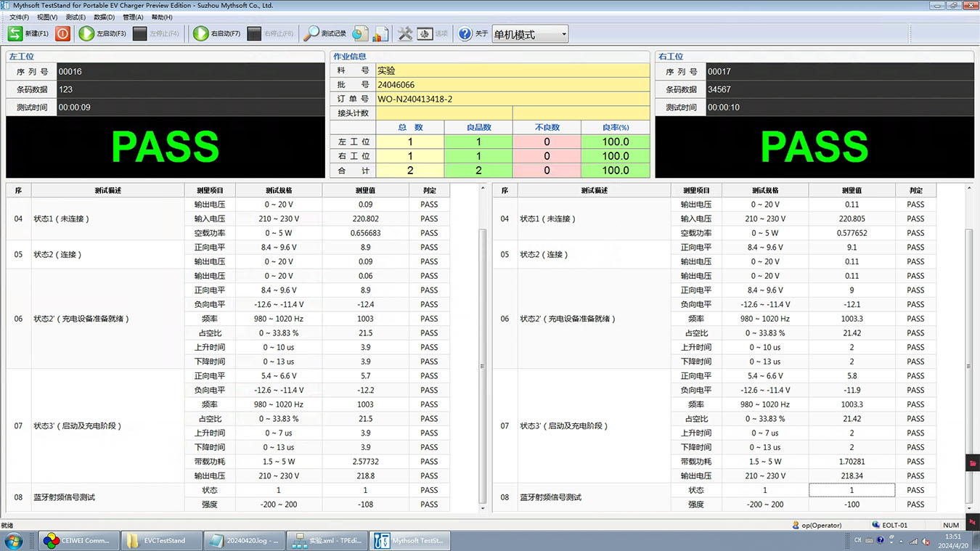The width and height of the screenshot is (980, 551).
Task: Open the 管理(A) menu
Action: click(x=133, y=17)
